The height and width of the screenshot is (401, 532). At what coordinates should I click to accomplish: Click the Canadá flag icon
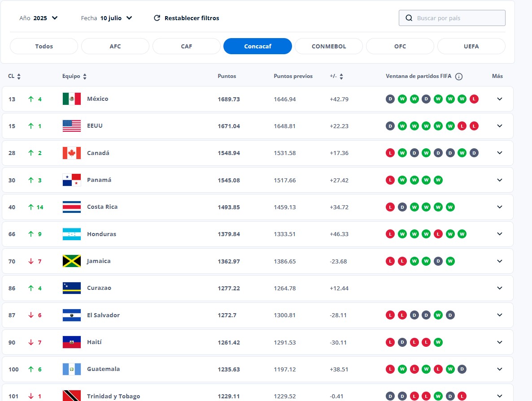tap(72, 153)
